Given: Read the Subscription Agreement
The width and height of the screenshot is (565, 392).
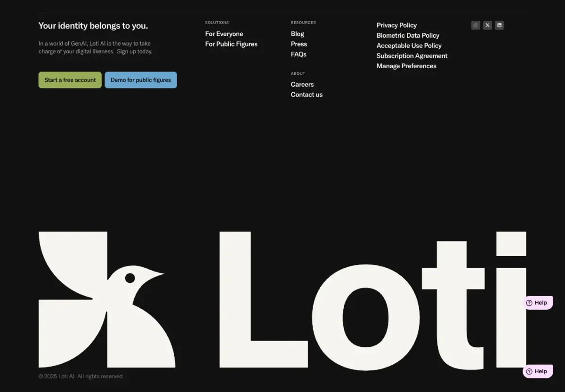Looking at the screenshot, I should [x=412, y=56].
